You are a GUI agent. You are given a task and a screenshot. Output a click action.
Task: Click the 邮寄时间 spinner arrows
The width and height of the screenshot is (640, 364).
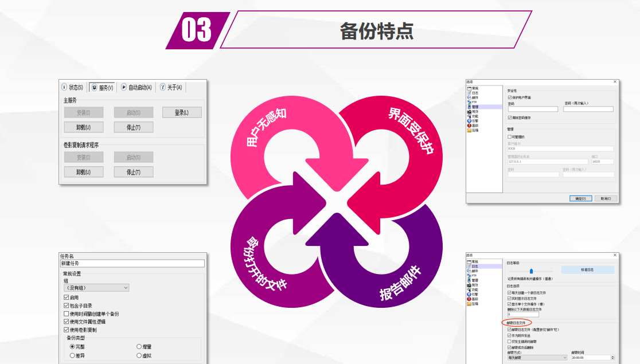coord(611,358)
